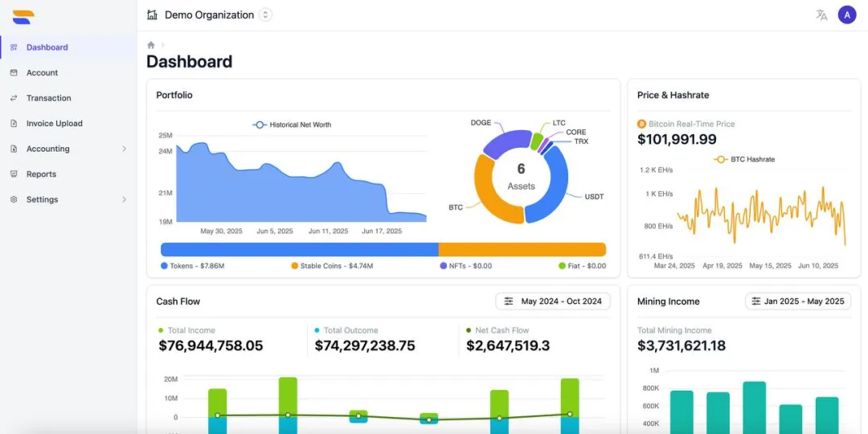Click the organization building icon
This screenshot has width=868, height=434.
tap(153, 14)
